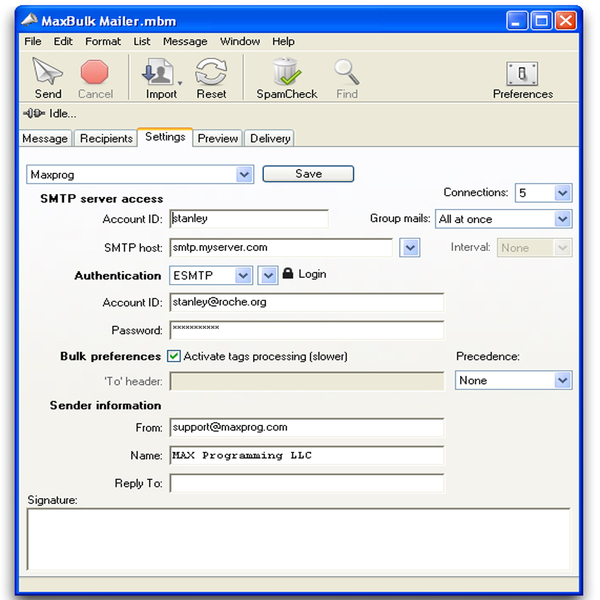This screenshot has height=600, width=600.
Task: Toggle Activate tags processing checkbox
Action: click(174, 356)
